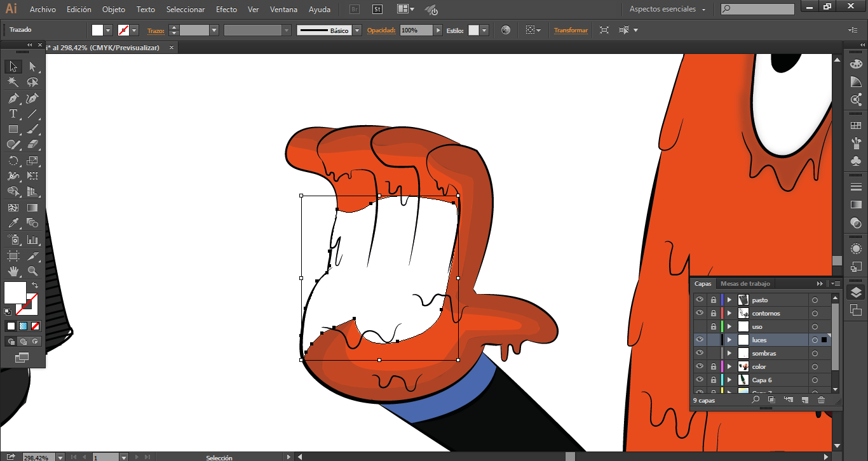Open the Aspectos esenciales workspace switcher

pos(667,10)
